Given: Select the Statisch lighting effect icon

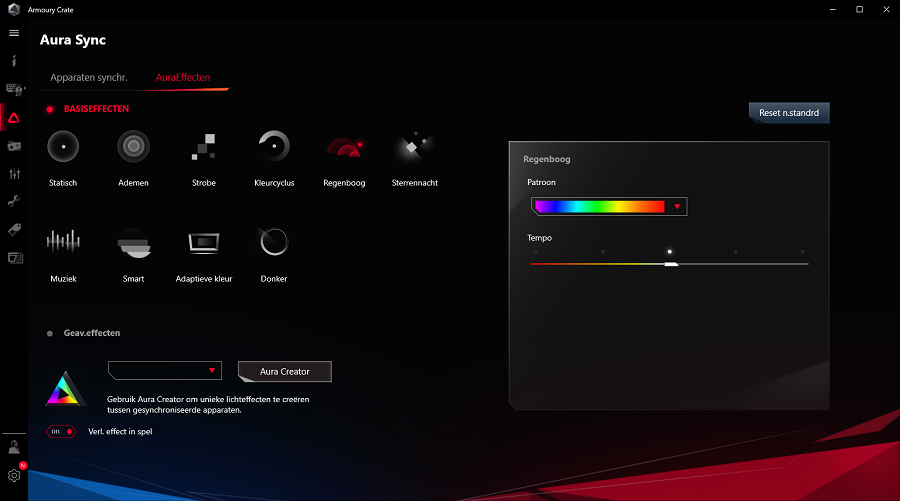Looking at the screenshot, I should click(x=63, y=146).
